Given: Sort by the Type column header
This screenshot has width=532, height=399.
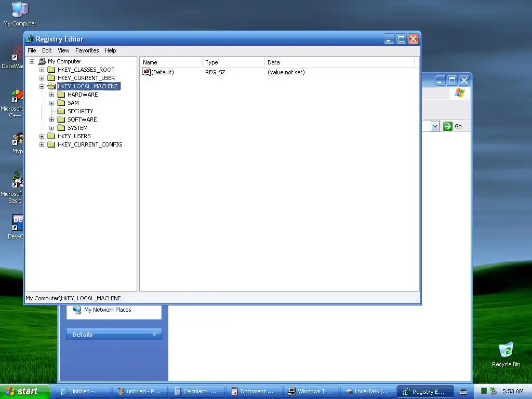Looking at the screenshot, I should 233,62.
